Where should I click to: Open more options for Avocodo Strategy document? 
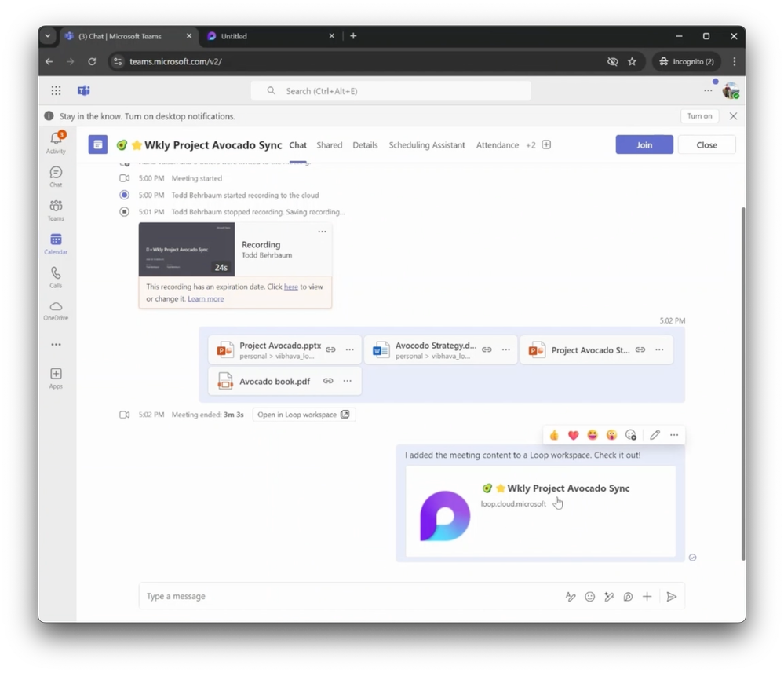click(506, 349)
